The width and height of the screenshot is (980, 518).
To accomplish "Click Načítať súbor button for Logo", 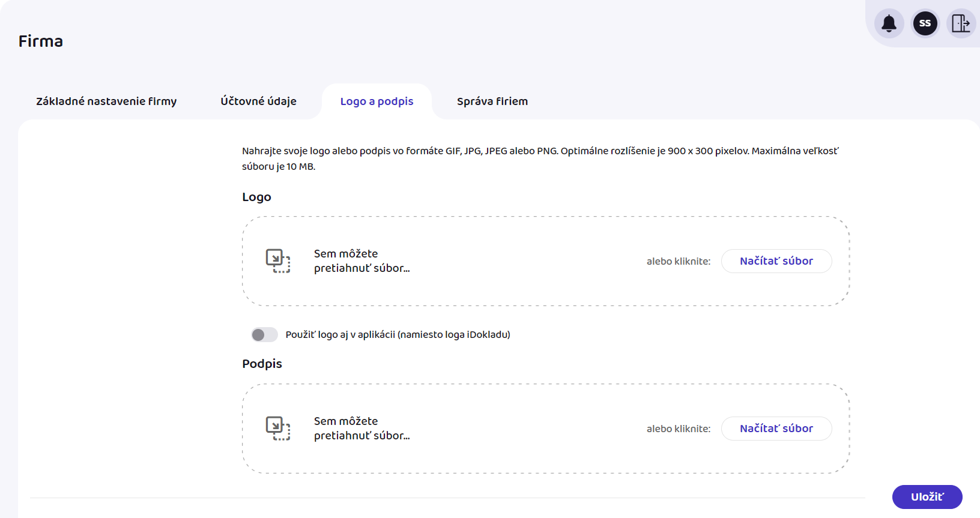I will point(776,261).
